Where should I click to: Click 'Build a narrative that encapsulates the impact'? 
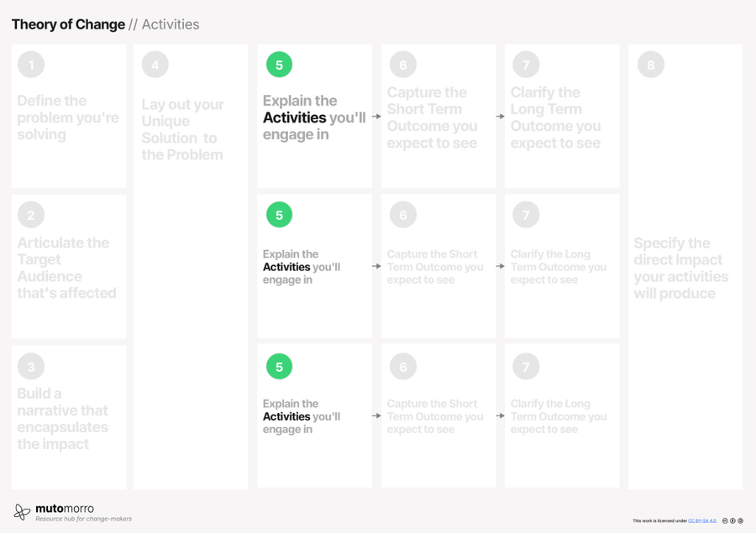[63, 419]
